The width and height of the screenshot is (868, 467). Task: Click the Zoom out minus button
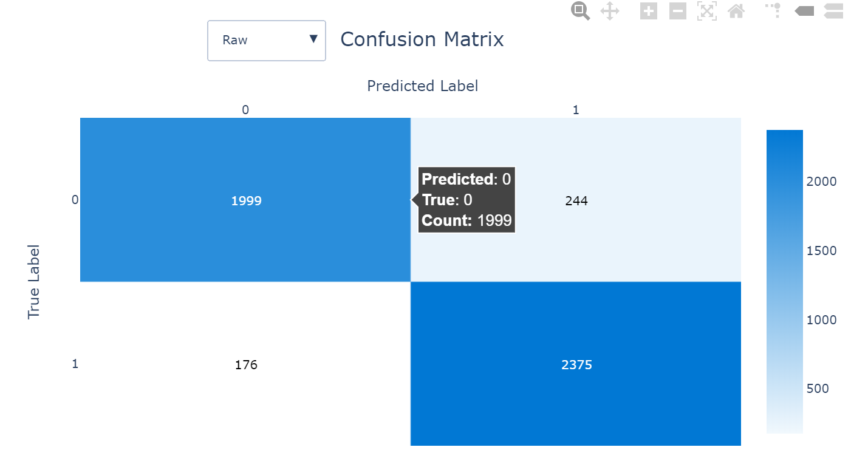678,11
